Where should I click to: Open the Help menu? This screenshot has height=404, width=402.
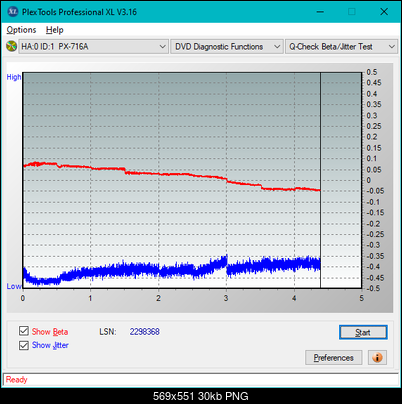tap(55, 30)
